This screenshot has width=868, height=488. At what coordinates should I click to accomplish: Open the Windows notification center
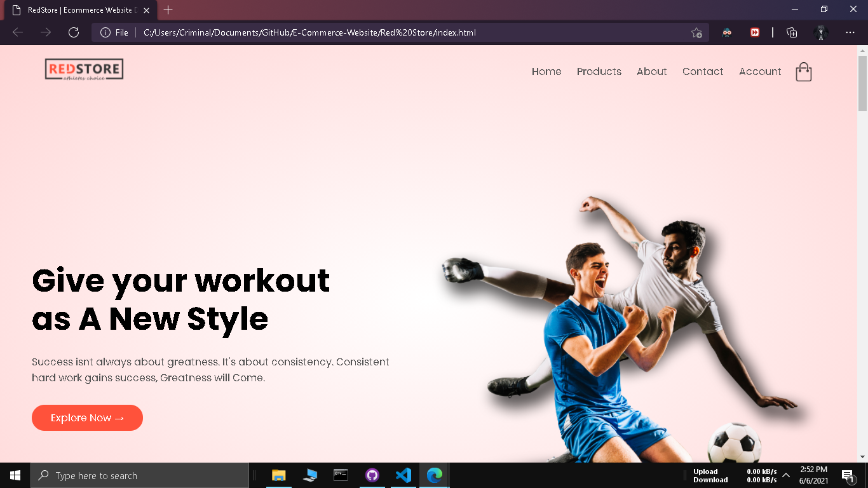847,475
